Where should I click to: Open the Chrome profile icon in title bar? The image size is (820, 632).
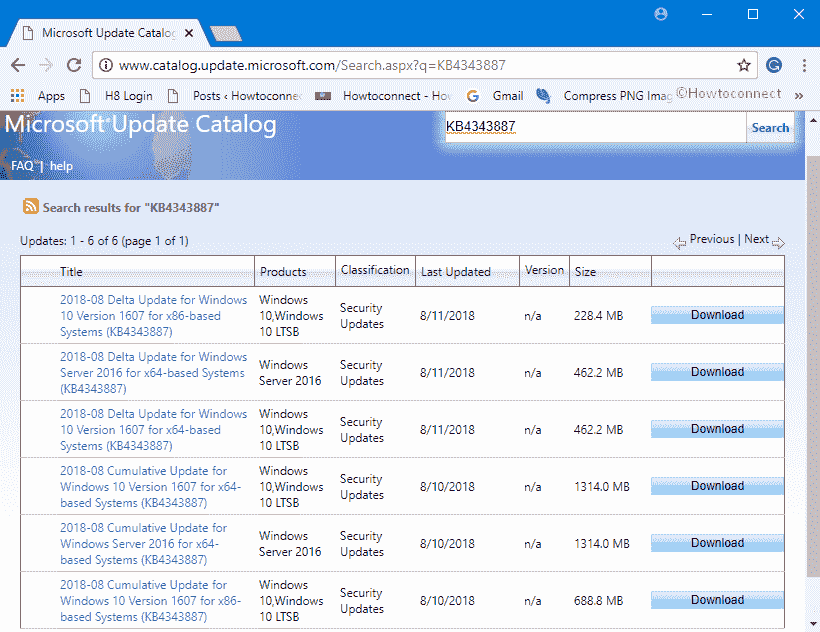tap(661, 14)
